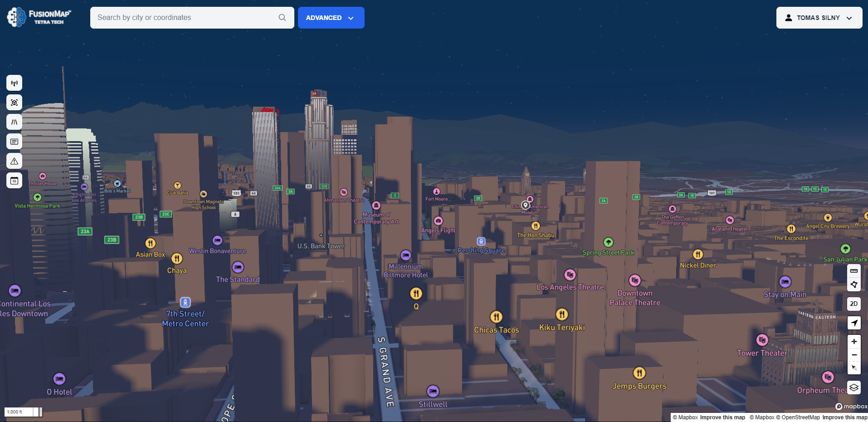This screenshot has width=868, height=422.
Task: Select the Stillwell hotel marker
Action: coord(433,391)
